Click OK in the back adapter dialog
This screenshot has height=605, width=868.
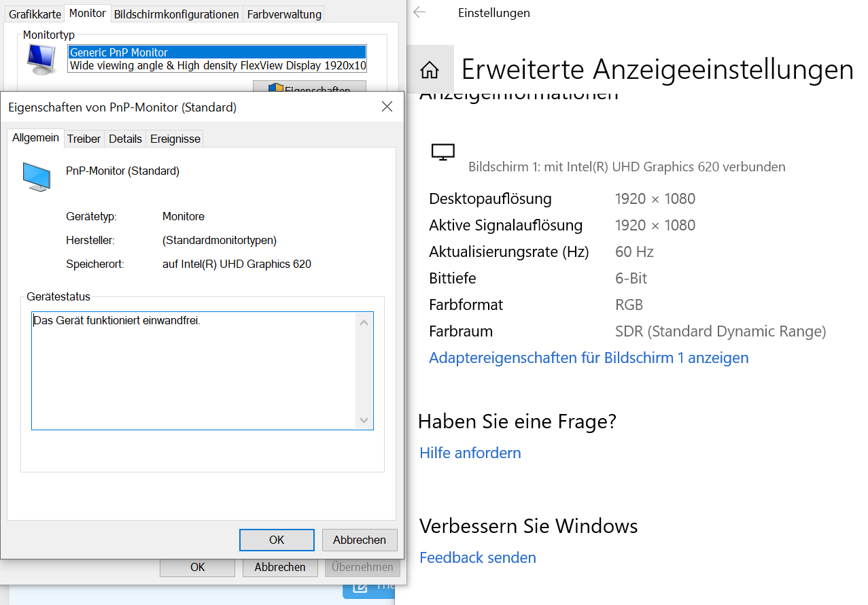(x=198, y=567)
